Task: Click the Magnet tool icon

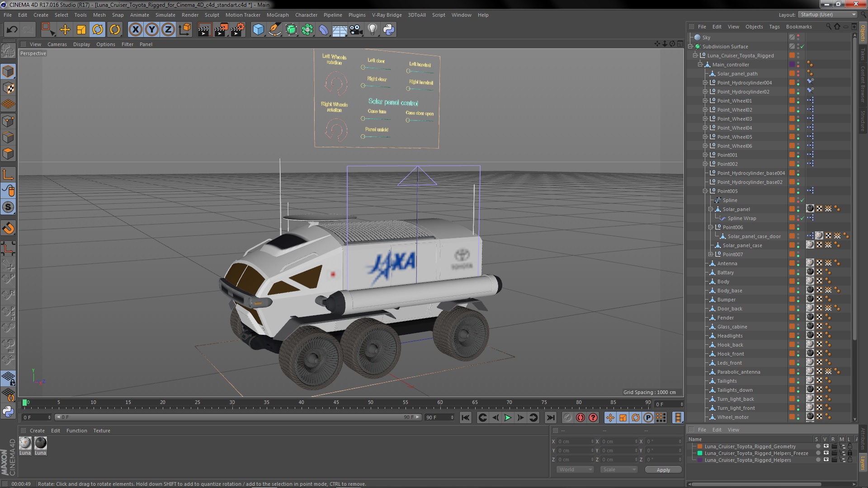Action: click(x=8, y=229)
